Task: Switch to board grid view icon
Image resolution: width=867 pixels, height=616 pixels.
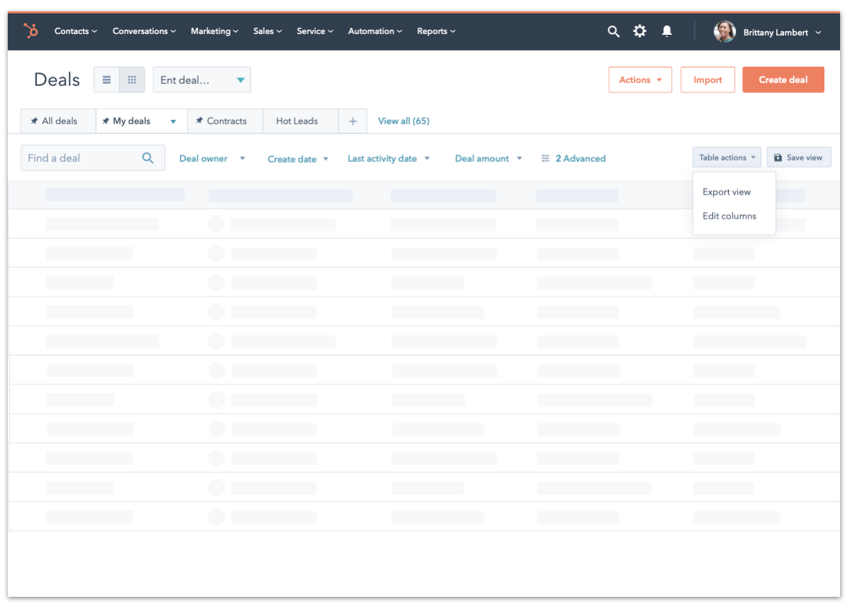Action: tap(132, 80)
